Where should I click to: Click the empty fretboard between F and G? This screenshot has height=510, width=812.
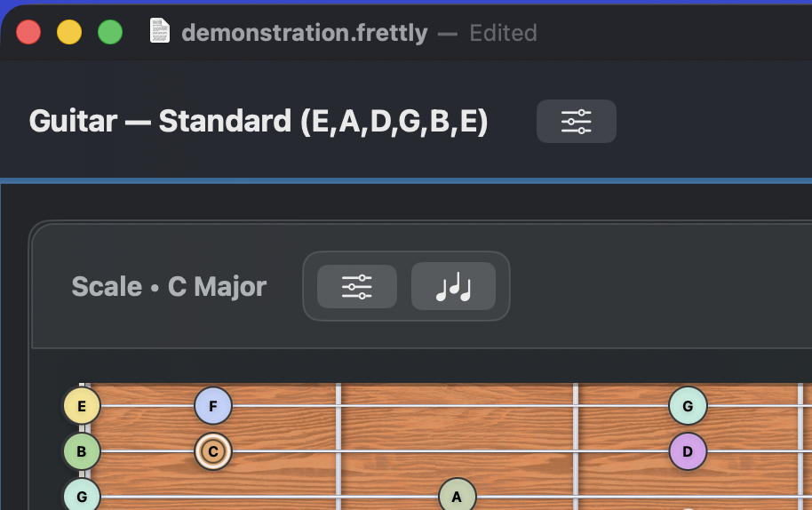[x=457, y=418]
